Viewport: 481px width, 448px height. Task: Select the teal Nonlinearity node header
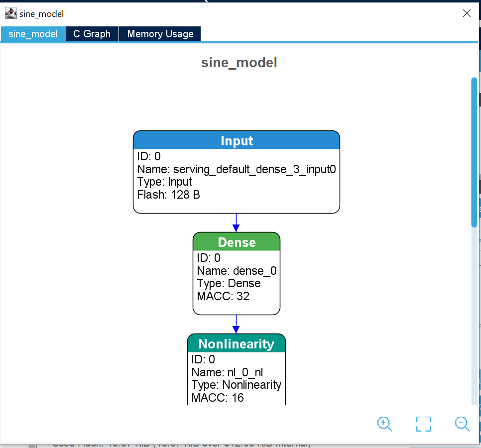(x=237, y=344)
